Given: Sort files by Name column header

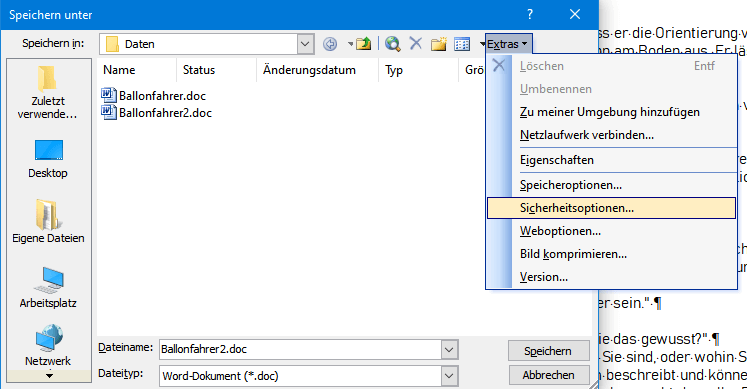Looking at the screenshot, I should (x=137, y=70).
